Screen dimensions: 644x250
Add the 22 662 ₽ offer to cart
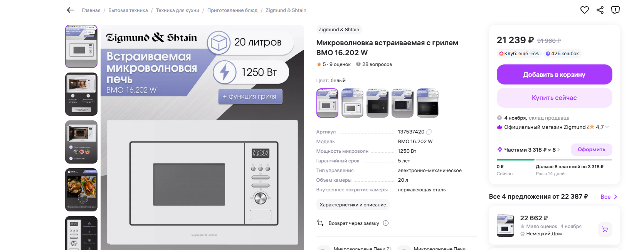click(605, 230)
